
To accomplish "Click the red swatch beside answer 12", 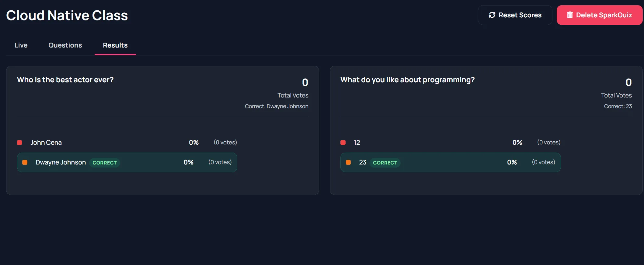I will [x=343, y=143].
